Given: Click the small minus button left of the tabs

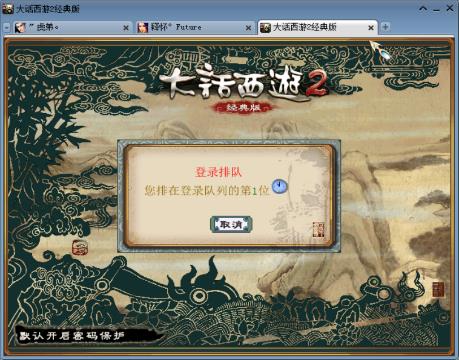Looking at the screenshot, I should pyautogui.click(x=6, y=27).
